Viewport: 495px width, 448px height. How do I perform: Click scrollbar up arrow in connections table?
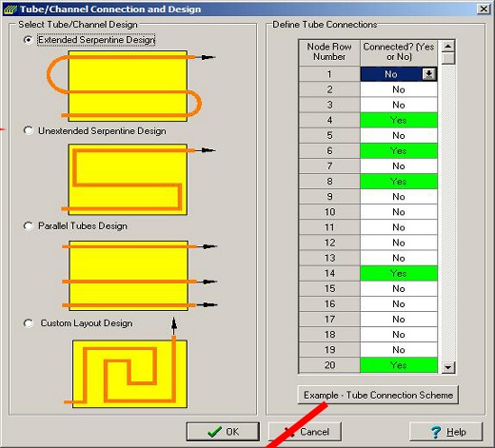(x=448, y=47)
